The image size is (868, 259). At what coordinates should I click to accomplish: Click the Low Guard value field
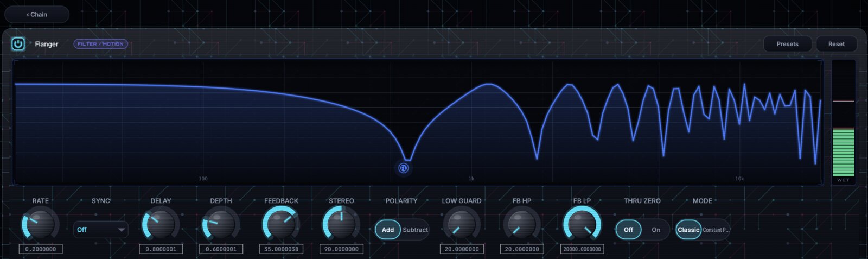(x=462, y=249)
